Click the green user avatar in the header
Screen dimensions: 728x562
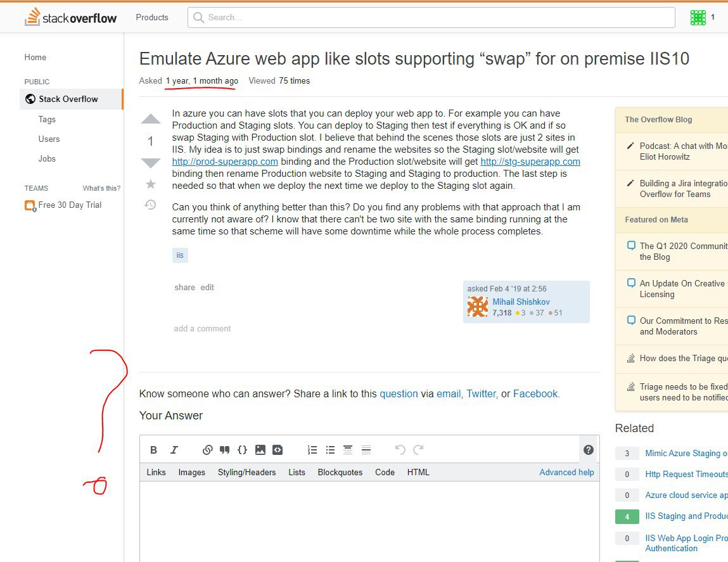pyautogui.click(x=698, y=18)
